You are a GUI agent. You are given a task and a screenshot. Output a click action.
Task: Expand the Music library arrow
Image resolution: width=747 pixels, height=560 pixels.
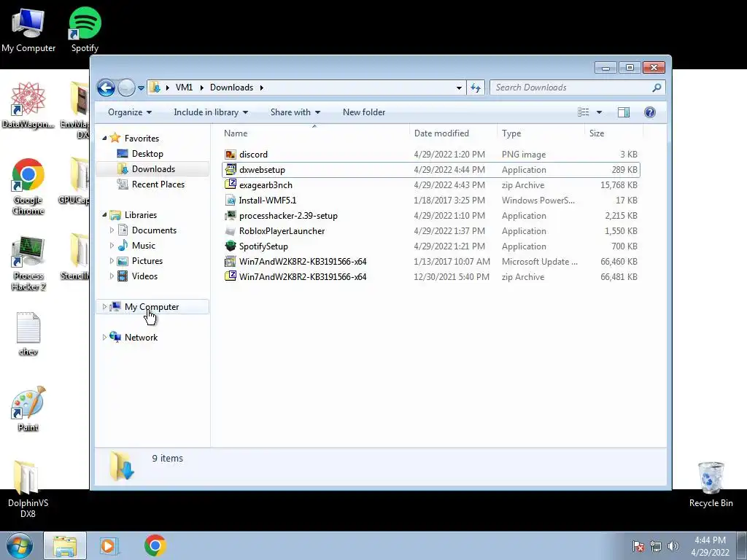point(112,246)
